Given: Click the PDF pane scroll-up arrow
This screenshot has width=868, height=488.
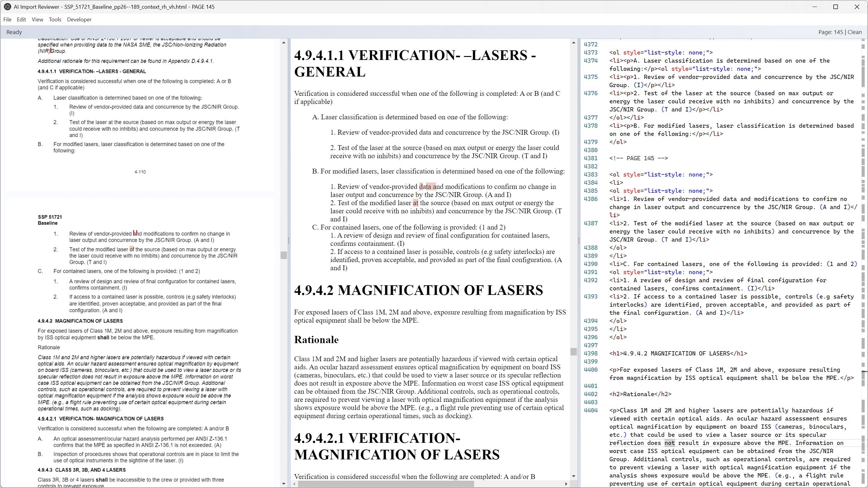Looking at the screenshot, I should coord(284,42).
